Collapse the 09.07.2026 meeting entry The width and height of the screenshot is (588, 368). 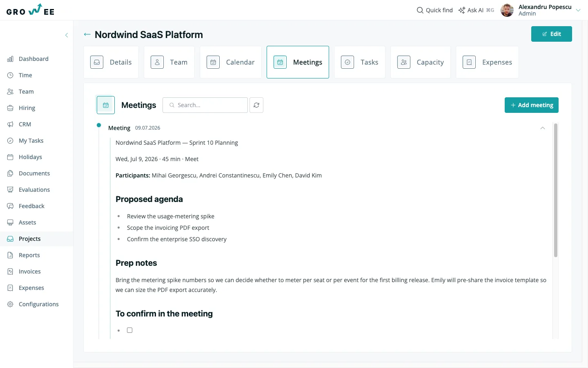point(543,128)
